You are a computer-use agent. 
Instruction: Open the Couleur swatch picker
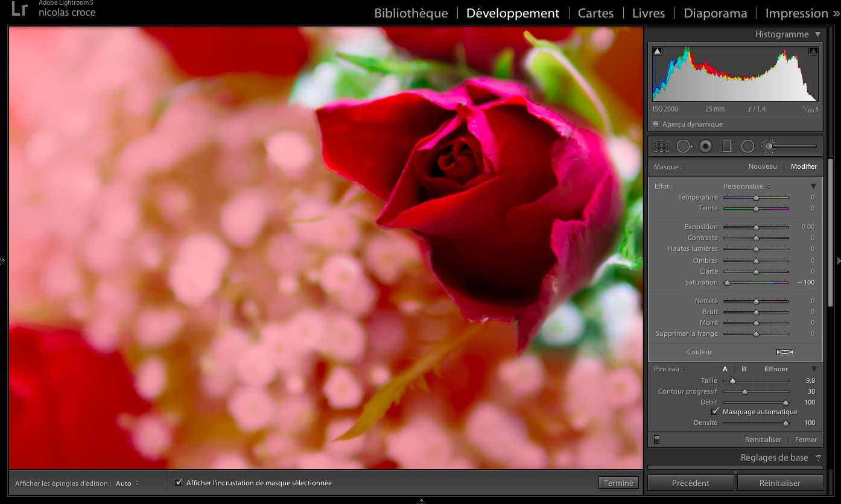(x=784, y=352)
